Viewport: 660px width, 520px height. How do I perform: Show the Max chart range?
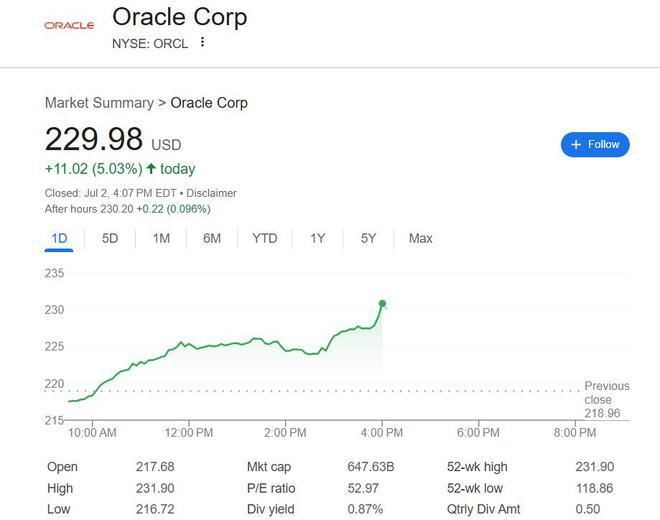tap(420, 238)
